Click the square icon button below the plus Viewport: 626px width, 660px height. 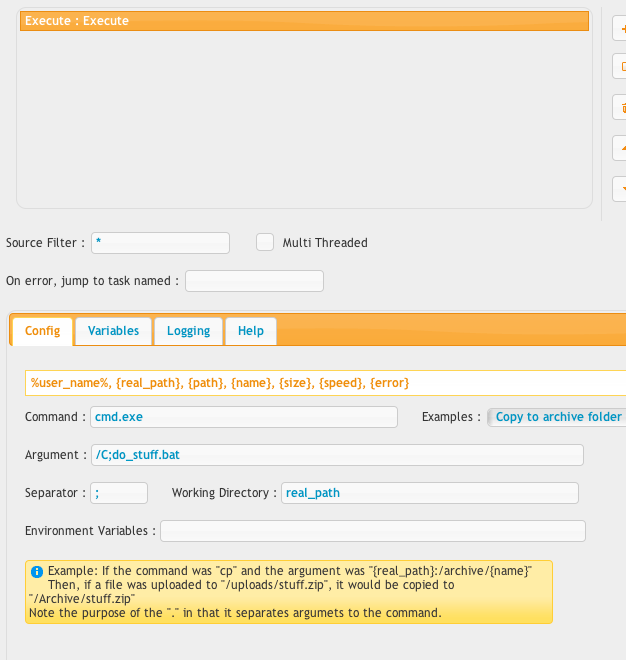tap(620, 67)
